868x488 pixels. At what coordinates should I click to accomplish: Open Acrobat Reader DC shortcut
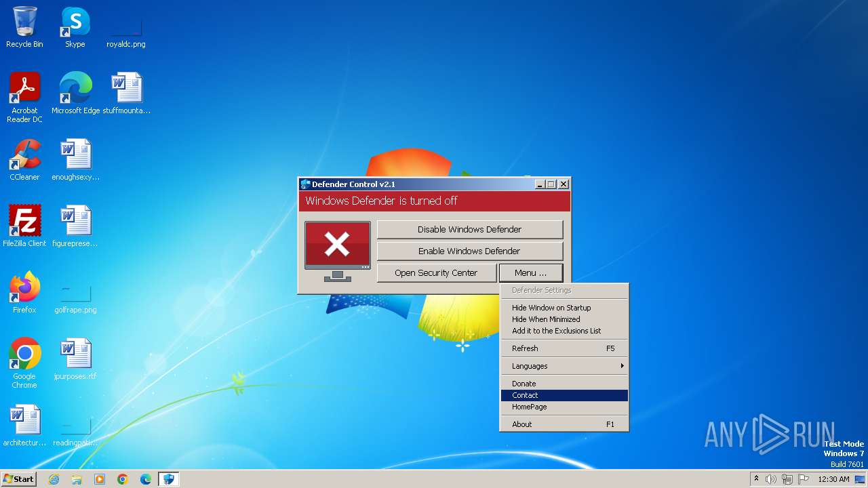pyautogui.click(x=24, y=98)
